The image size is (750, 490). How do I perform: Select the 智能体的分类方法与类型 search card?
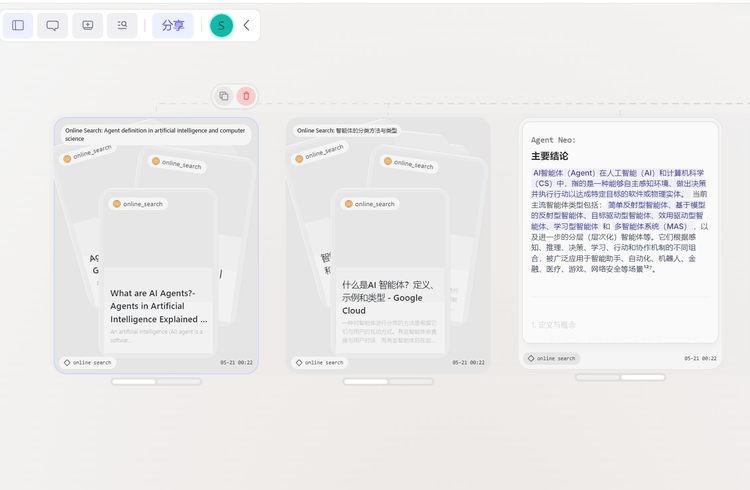coord(388,245)
